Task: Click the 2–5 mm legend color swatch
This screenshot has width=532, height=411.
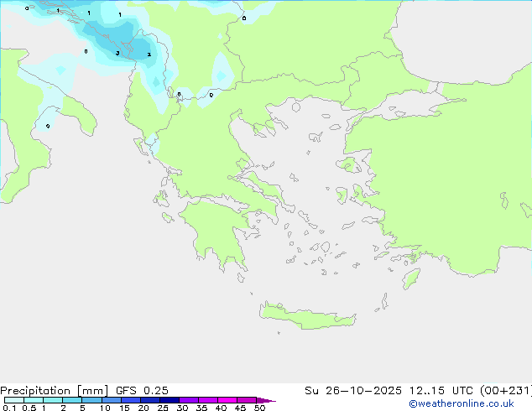Action: click(72, 400)
